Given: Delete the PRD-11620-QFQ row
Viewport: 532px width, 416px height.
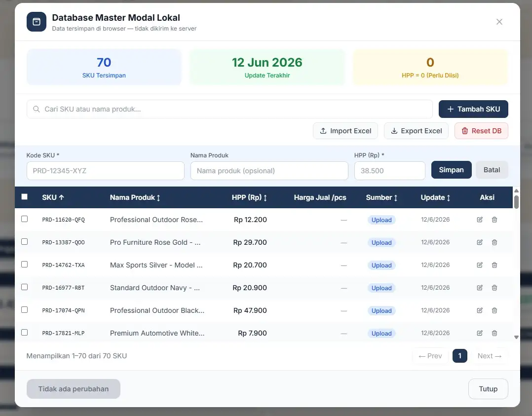Looking at the screenshot, I should point(494,220).
